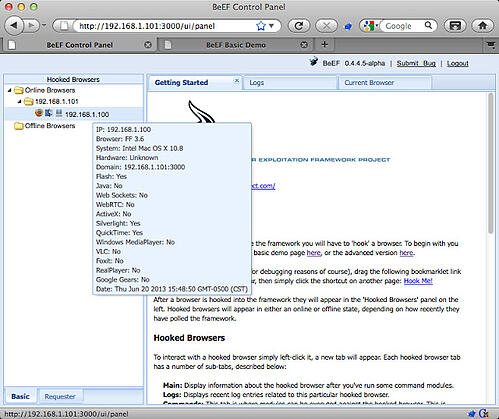Collapse the 192.168.1.101 tree node
The width and height of the screenshot is (499, 419).
(20, 101)
